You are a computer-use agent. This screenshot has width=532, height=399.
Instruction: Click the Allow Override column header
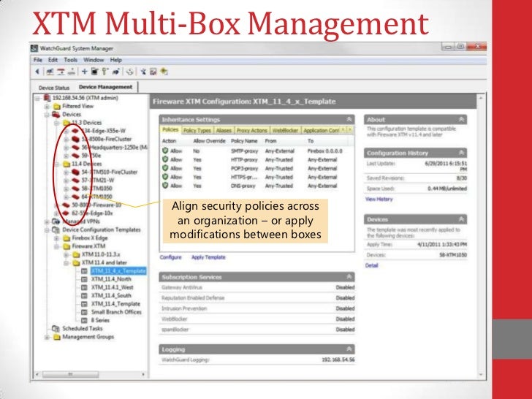tap(209, 141)
